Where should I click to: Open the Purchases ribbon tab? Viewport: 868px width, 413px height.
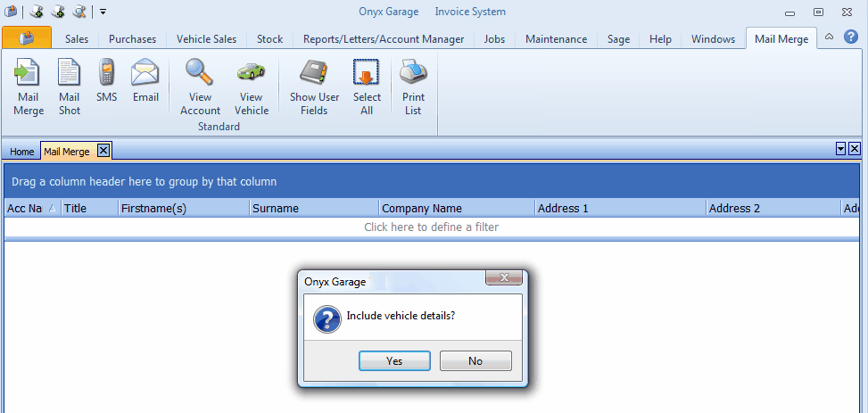click(132, 38)
